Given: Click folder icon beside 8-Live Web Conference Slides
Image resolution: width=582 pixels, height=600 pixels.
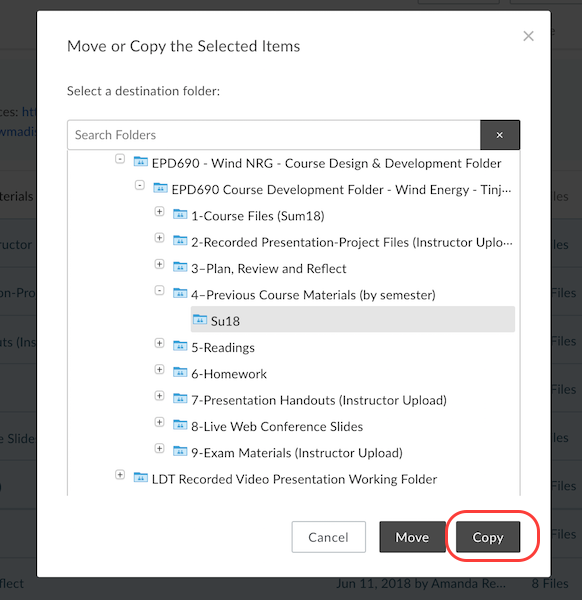Looking at the screenshot, I should click(x=180, y=425).
